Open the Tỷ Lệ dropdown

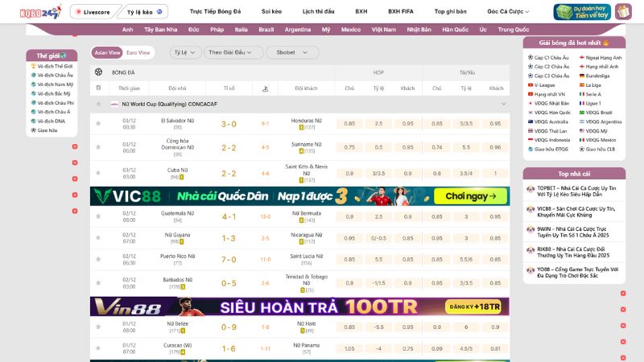(x=185, y=52)
